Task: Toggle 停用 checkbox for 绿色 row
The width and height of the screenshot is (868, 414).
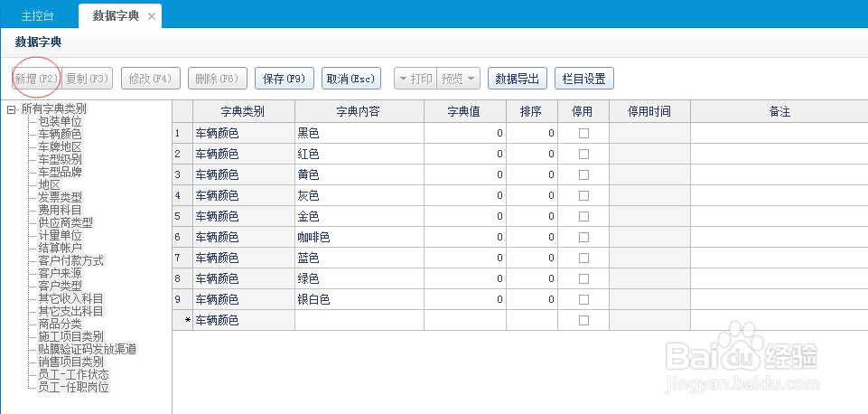Action: [x=583, y=278]
